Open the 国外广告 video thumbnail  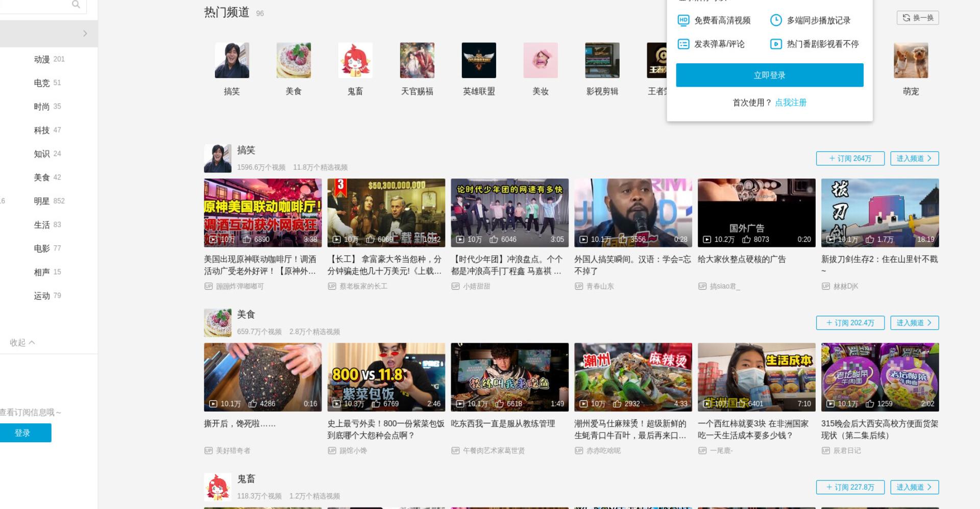[757, 213]
